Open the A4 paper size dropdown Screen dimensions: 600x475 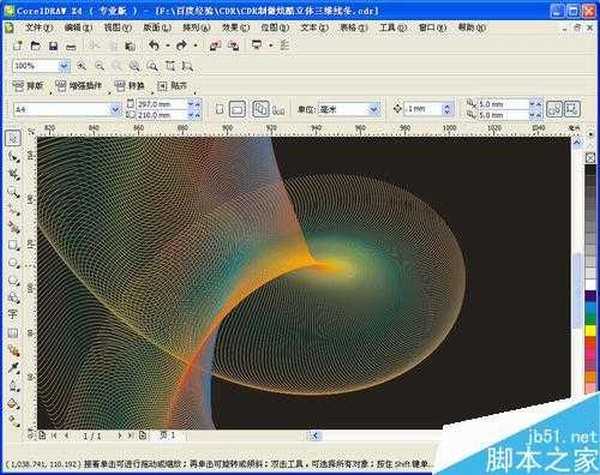[x=114, y=108]
